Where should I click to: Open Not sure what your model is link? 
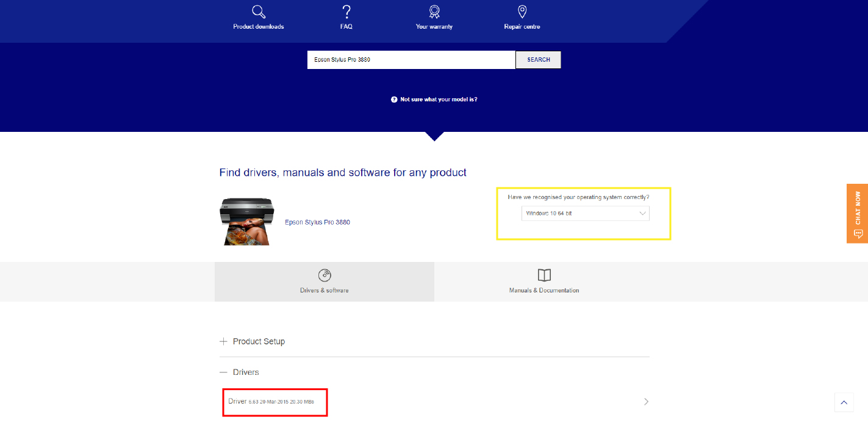[439, 99]
